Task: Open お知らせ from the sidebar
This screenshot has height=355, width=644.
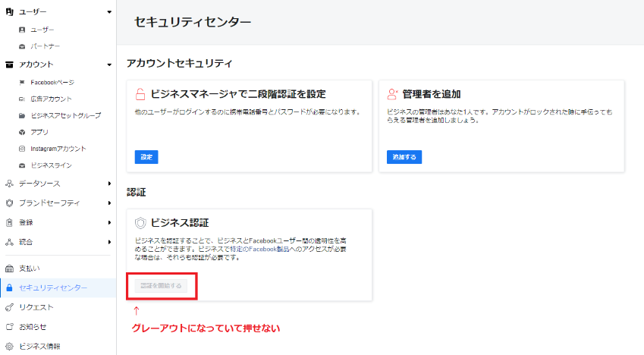Action: 33,327
